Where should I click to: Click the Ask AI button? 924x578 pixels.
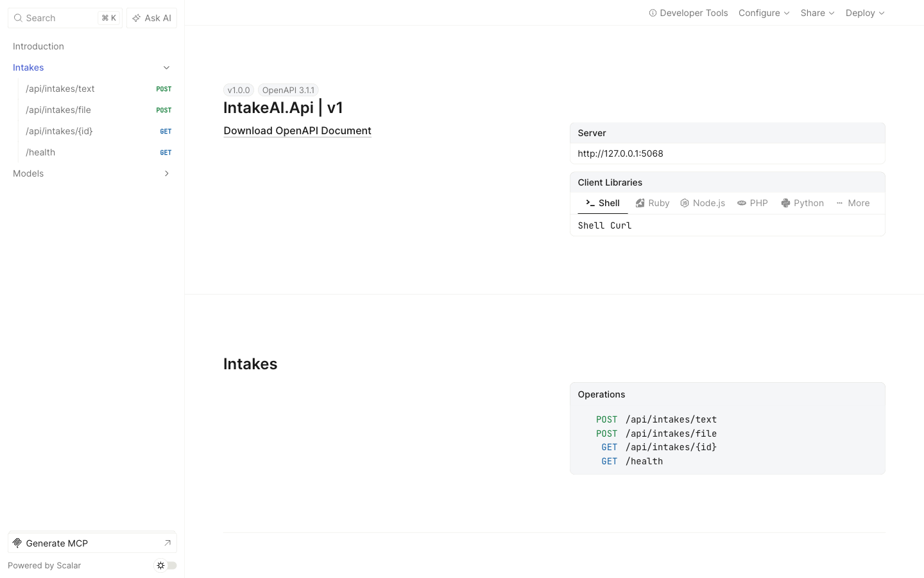pyautogui.click(x=151, y=18)
